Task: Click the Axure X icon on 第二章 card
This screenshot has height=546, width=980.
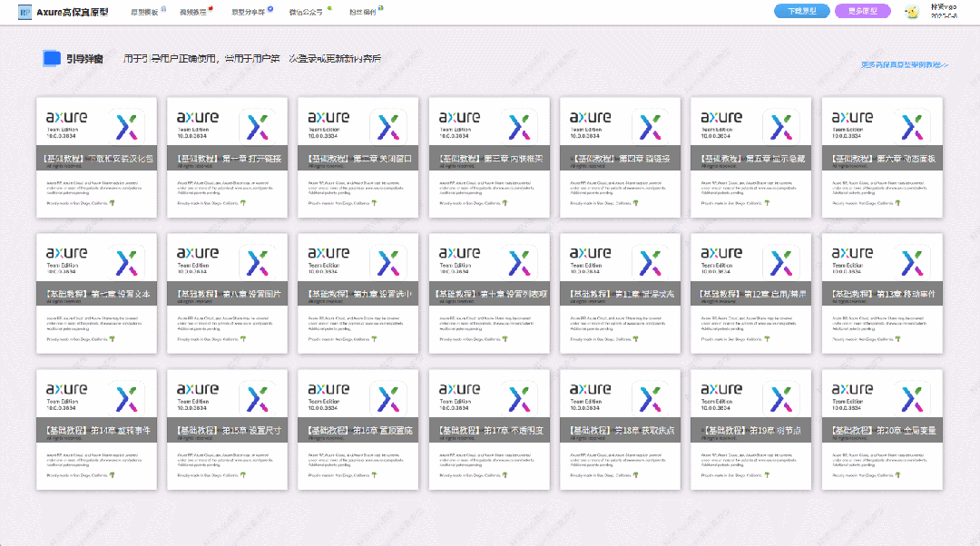Action: (388, 127)
